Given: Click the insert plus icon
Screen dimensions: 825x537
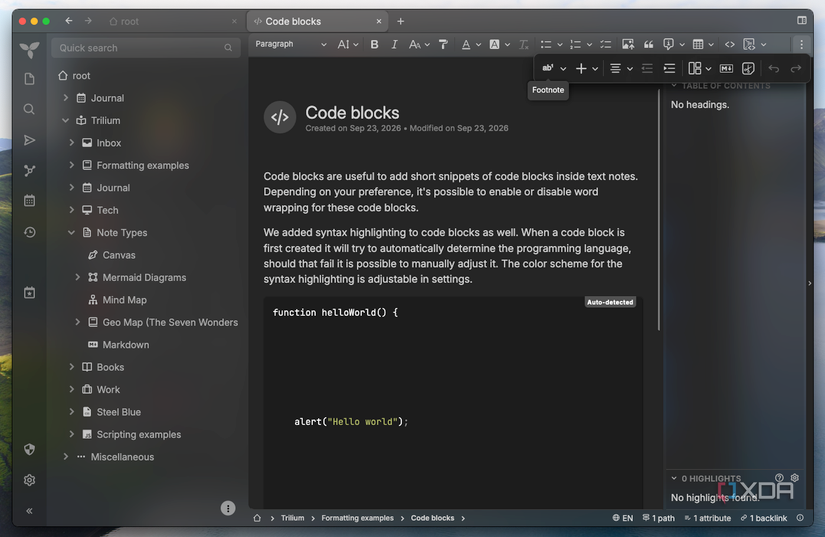Looking at the screenshot, I should click(x=581, y=68).
